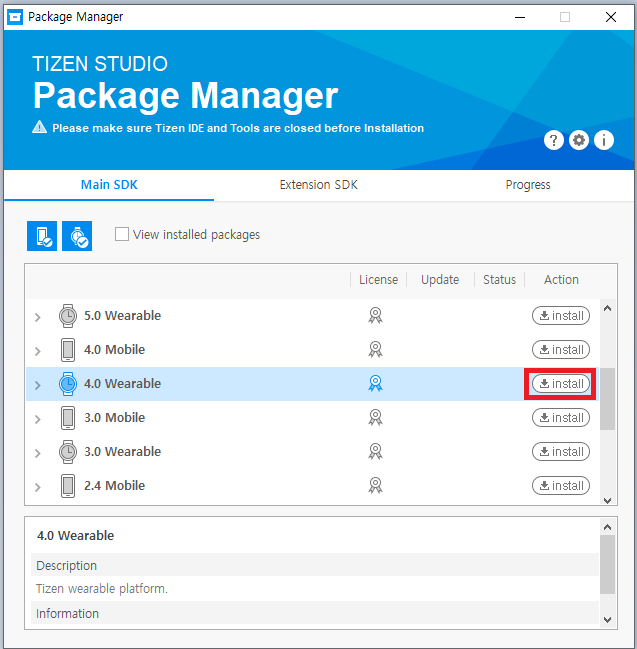637x649 pixels.
Task: Click details panel scrollbar up arrow
Action: [x=607, y=527]
